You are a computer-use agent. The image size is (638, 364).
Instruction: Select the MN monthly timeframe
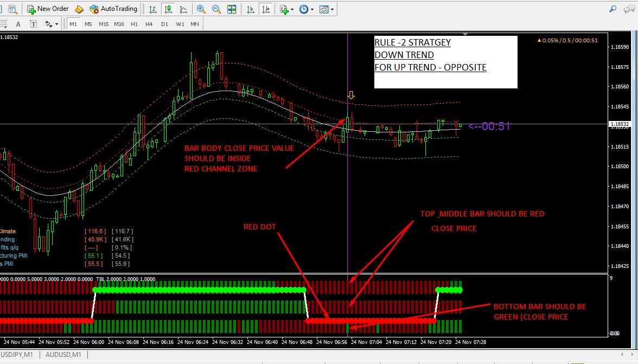pos(195,24)
